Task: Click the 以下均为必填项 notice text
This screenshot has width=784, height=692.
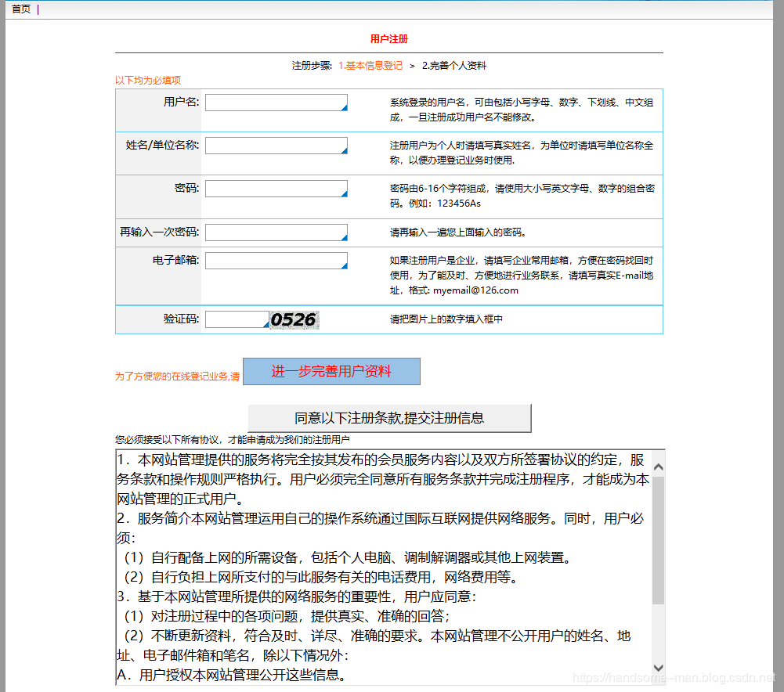Action: 148,81
